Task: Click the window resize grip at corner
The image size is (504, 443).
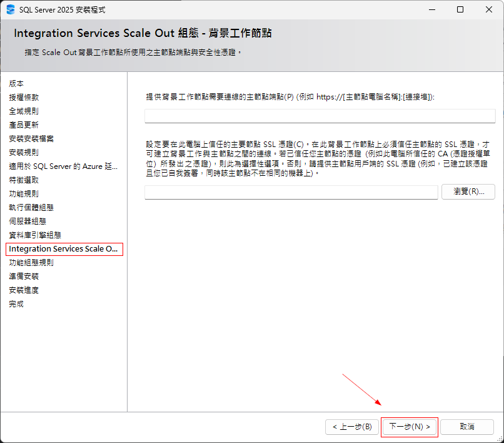Action: [500, 439]
